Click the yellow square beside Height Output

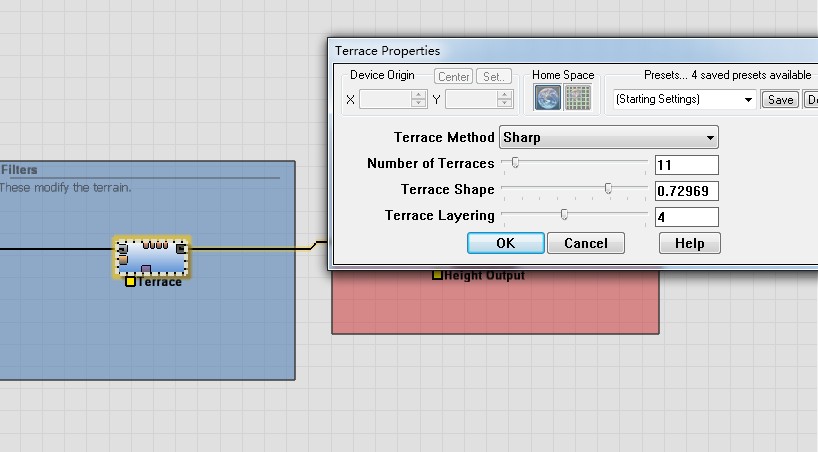437,275
